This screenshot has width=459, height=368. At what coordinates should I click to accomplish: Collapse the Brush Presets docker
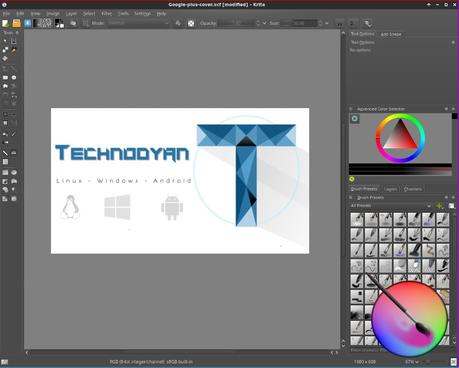click(x=351, y=198)
